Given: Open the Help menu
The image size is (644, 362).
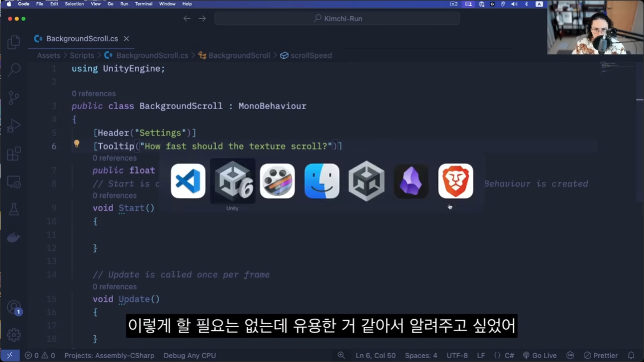Looking at the screenshot, I should pos(187,4).
